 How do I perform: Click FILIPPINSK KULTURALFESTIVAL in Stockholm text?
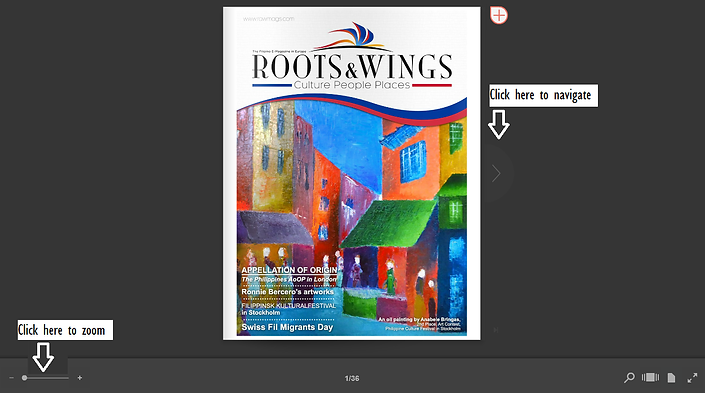[x=289, y=309]
